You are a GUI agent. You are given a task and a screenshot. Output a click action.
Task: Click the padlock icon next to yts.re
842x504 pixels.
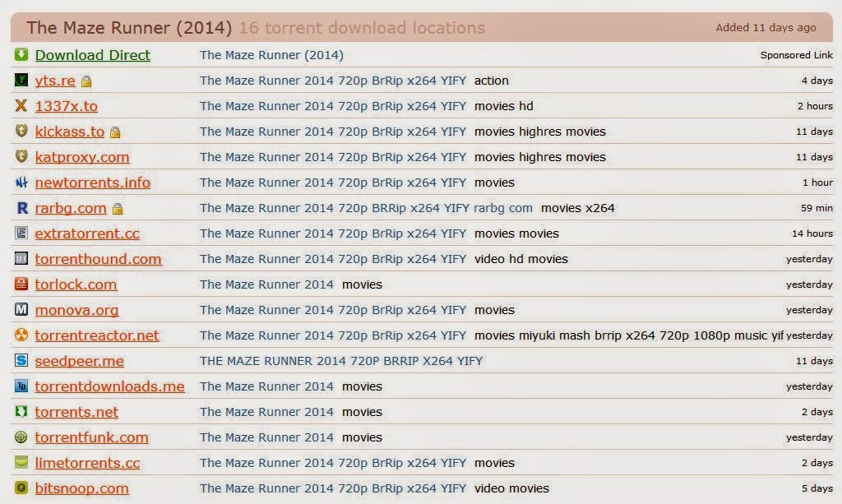click(86, 81)
